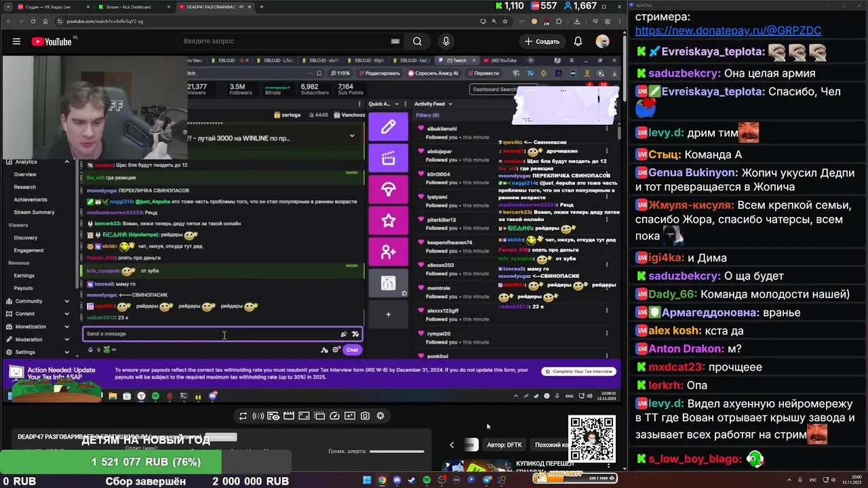Screen dimensions: 868x488
Task: Click Complete Your Tax Interview button
Action: (x=578, y=371)
